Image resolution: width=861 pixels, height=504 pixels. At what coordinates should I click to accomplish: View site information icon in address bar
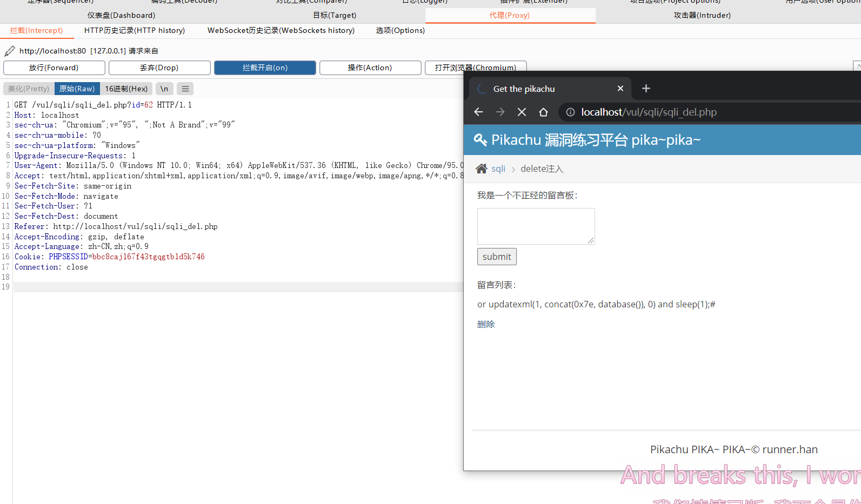tap(570, 112)
